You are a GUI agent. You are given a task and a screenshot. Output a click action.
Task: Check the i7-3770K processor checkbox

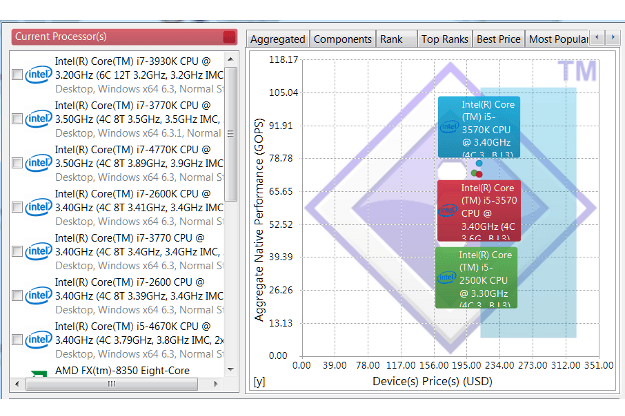click(x=17, y=119)
